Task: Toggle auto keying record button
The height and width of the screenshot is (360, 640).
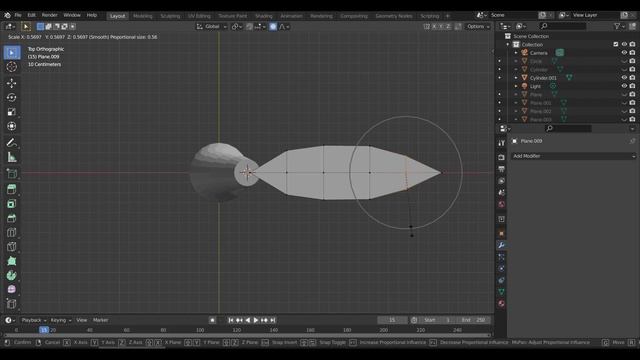Action: (212, 320)
